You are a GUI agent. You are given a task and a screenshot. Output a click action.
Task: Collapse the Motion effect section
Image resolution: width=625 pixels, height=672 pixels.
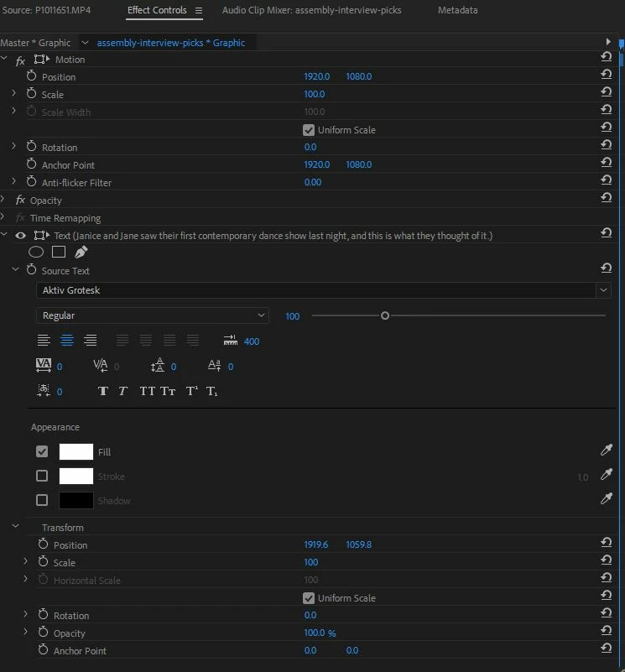tap(4, 57)
